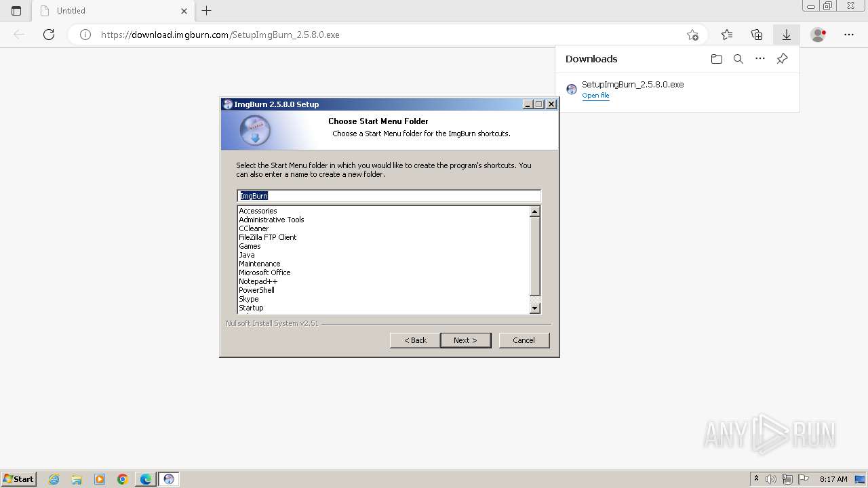Select Games folder in the list

(x=250, y=246)
